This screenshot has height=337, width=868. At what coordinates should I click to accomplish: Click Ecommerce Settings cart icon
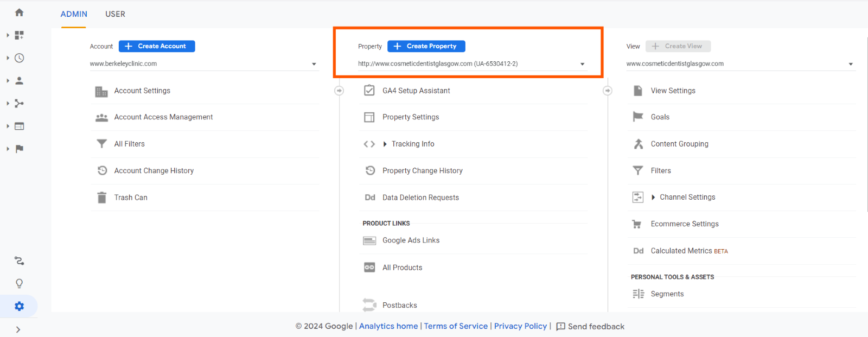637,224
